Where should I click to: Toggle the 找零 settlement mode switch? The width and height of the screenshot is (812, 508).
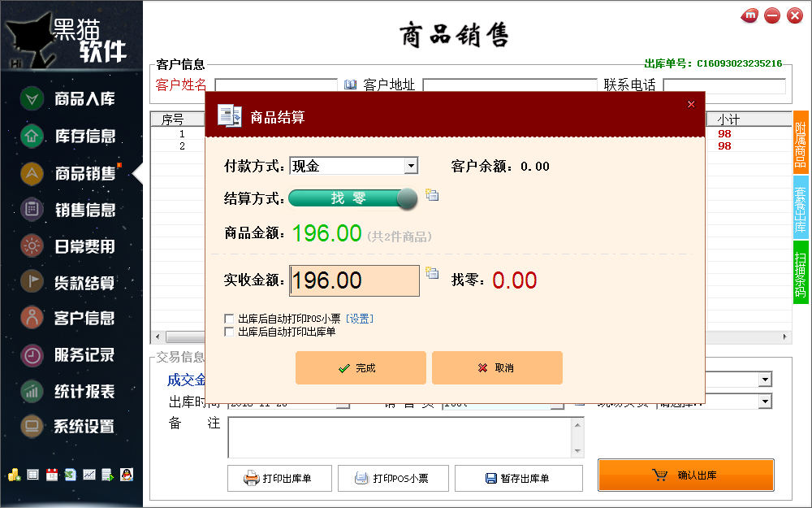[x=352, y=198]
